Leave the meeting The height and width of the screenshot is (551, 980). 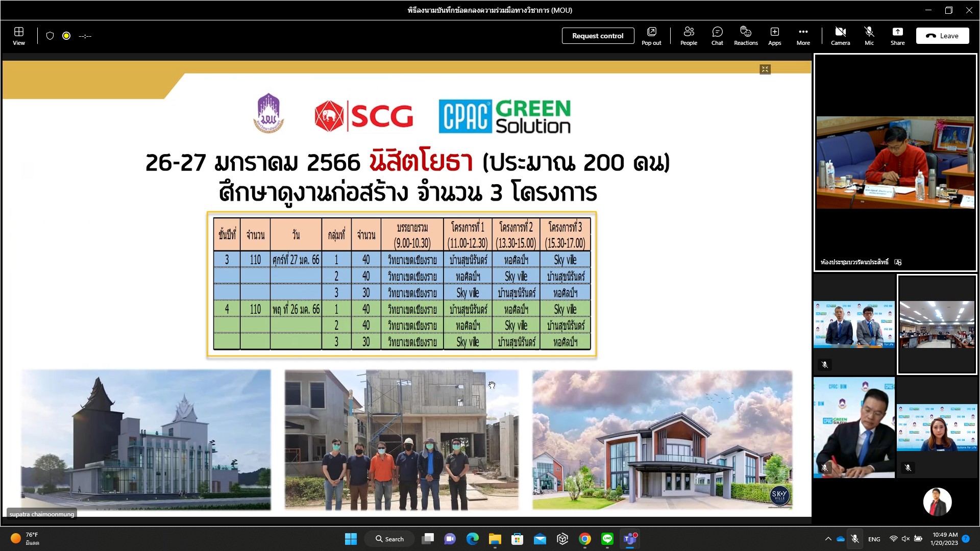pos(942,36)
